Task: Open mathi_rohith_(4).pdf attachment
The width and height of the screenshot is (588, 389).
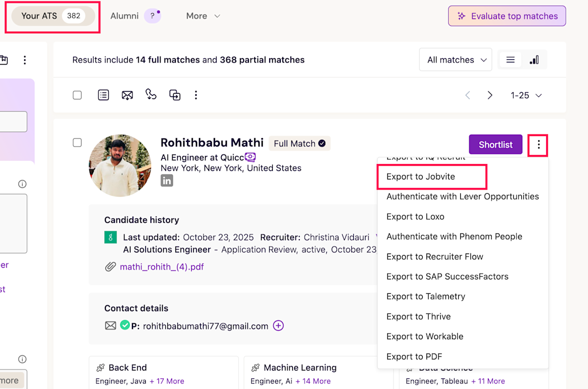Action: pos(162,267)
